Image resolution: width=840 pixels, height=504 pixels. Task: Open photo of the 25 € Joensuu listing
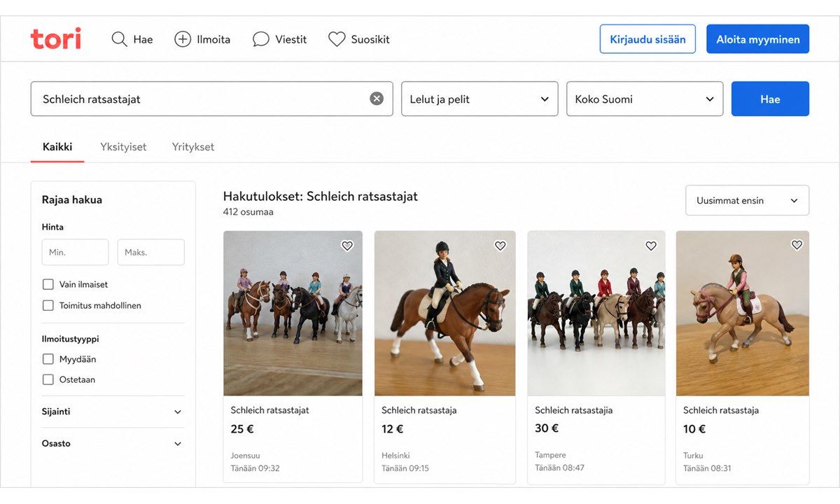click(293, 313)
